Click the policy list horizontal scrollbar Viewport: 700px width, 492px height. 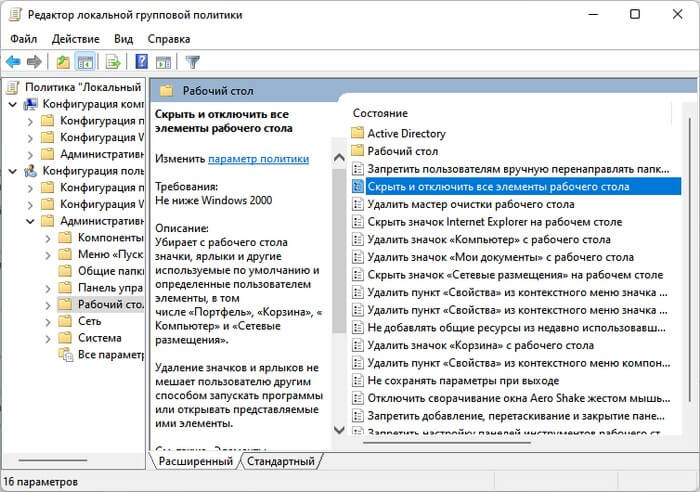coord(446,442)
